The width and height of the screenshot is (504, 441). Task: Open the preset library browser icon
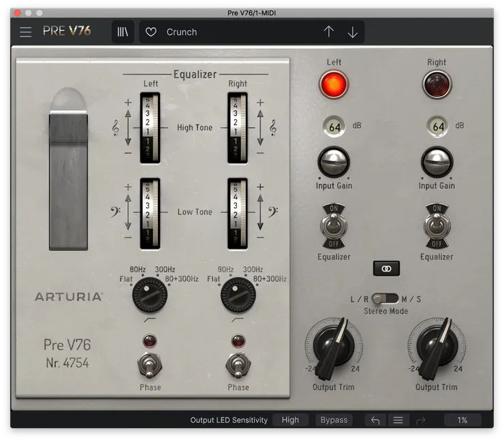point(123,32)
